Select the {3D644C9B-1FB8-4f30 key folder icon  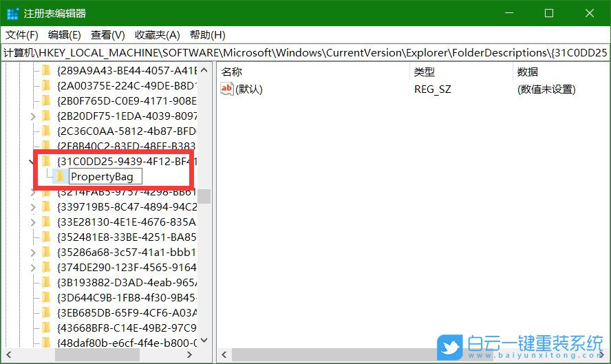[46, 297]
